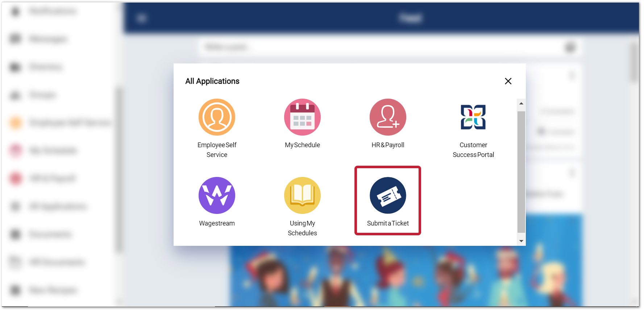This screenshot has width=644, height=310.
Task: Click the hamburger menu icon in the blue header
Action: (141, 18)
